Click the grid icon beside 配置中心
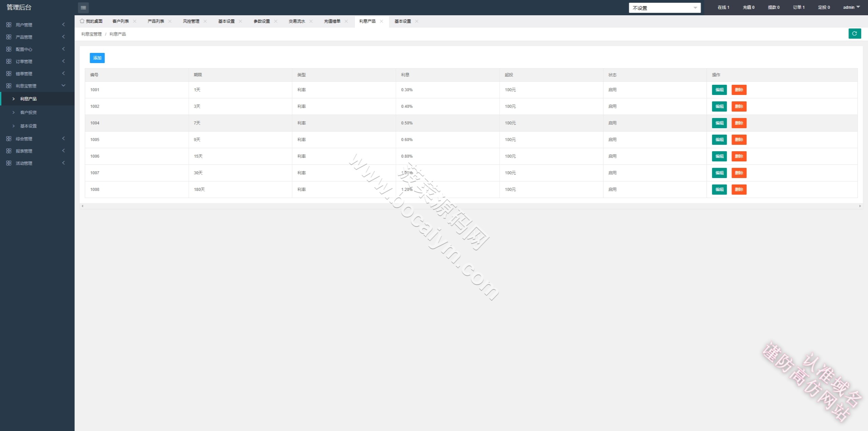 point(9,49)
